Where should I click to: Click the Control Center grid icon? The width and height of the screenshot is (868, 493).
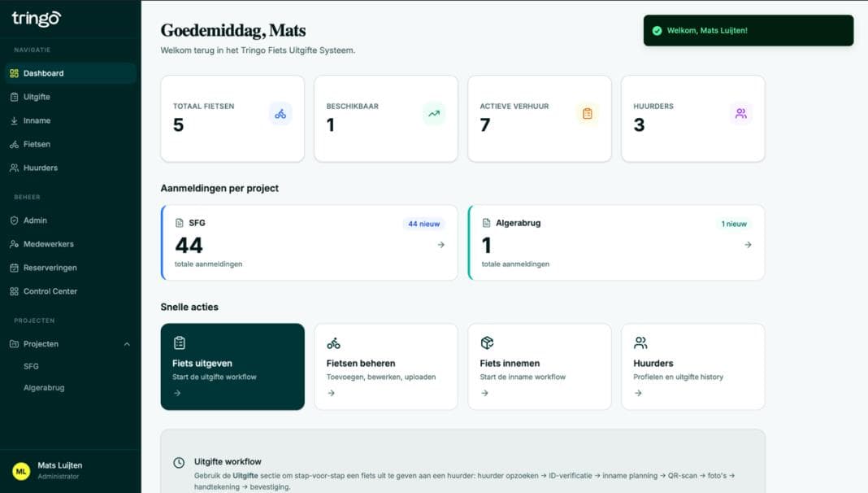15,291
